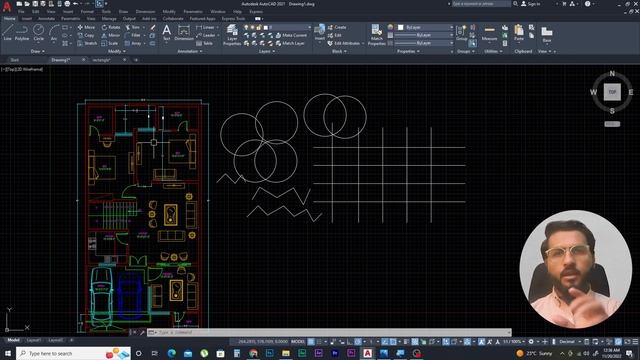
Task: Switch to the Start tab
Action: (x=15, y=60)
